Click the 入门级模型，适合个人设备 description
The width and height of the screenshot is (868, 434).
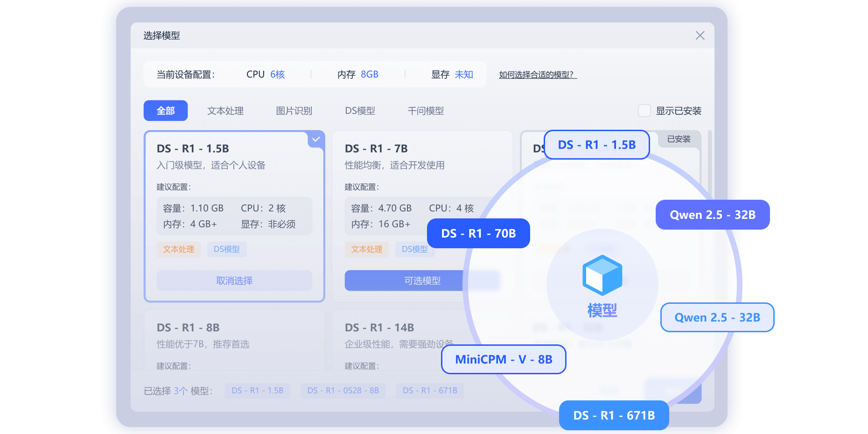pyautogui.click(x=211, y=165)
